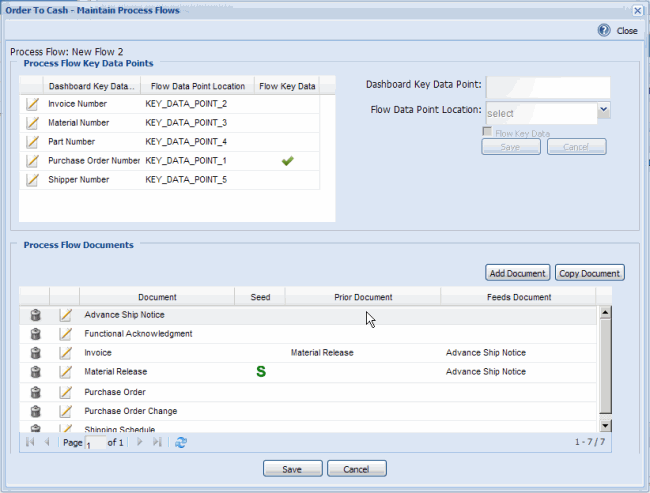Select KEY_DATA_POINT_5 cell

[186, 180]
